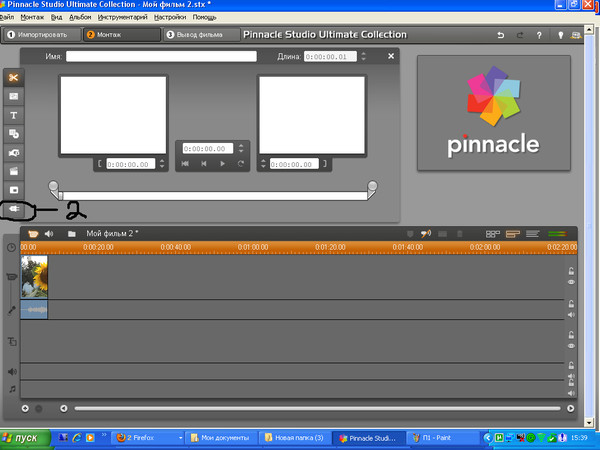Click the redo arrow in header
600x450 pixels.
520,35
